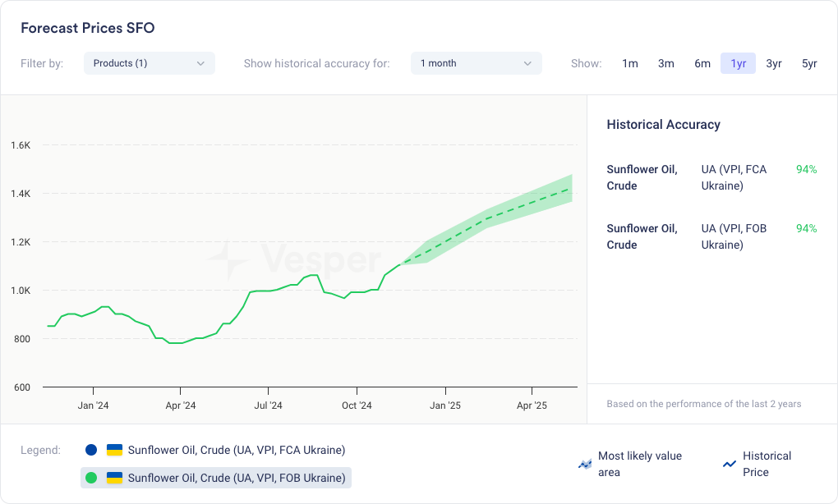Expand the 1 month historical accuracy dropdown
This screenshot has width=838, height=504.
click(476, 63)
